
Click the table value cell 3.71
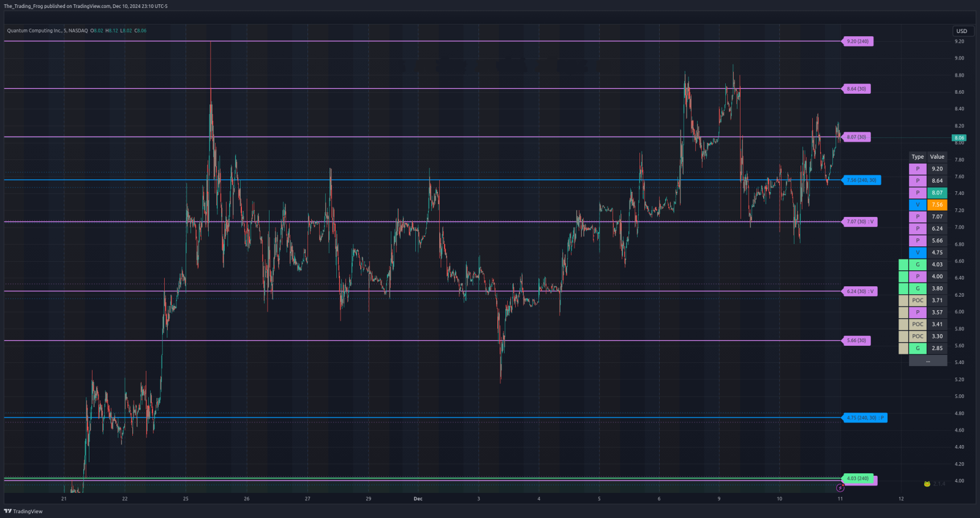pos(937,300)
